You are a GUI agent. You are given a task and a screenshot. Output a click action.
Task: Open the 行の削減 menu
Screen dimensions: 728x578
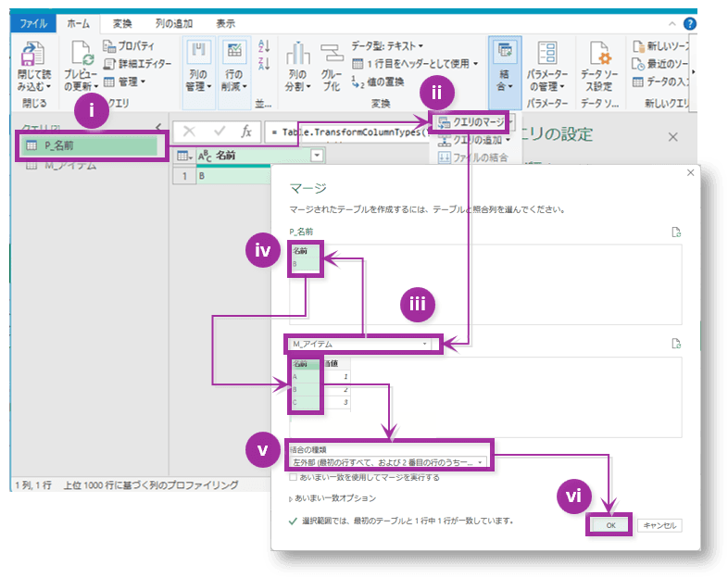tap(234, 68)
